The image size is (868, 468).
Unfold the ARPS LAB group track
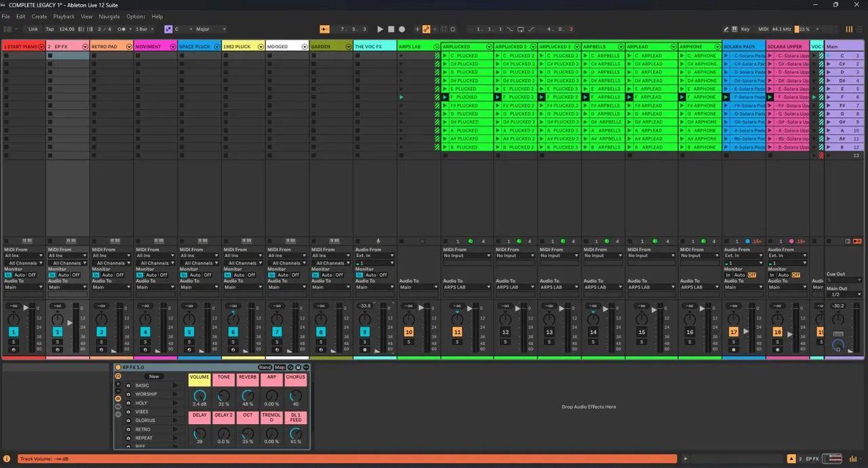pos(436,47)
